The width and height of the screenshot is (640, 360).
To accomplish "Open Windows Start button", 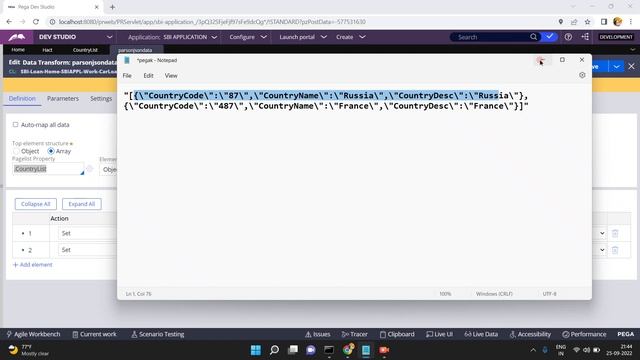I will [x=256, y=350].
